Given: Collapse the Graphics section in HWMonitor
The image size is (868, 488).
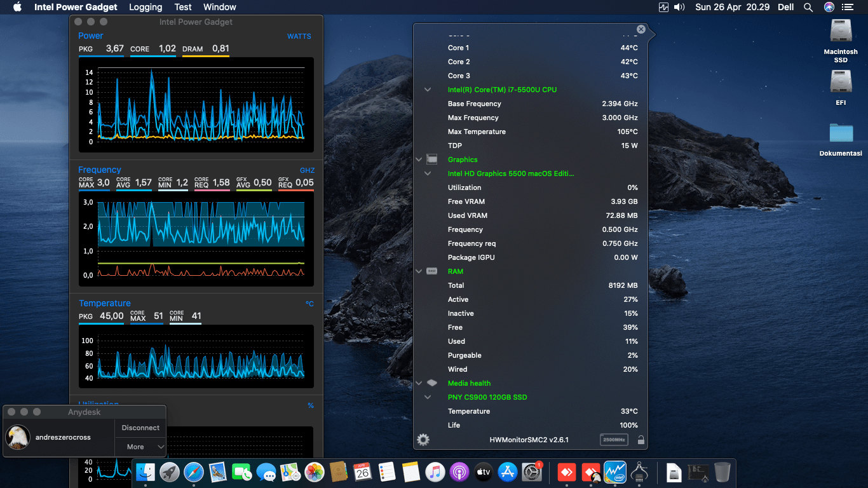Looking at the screenshot, I should pos(419,159).
